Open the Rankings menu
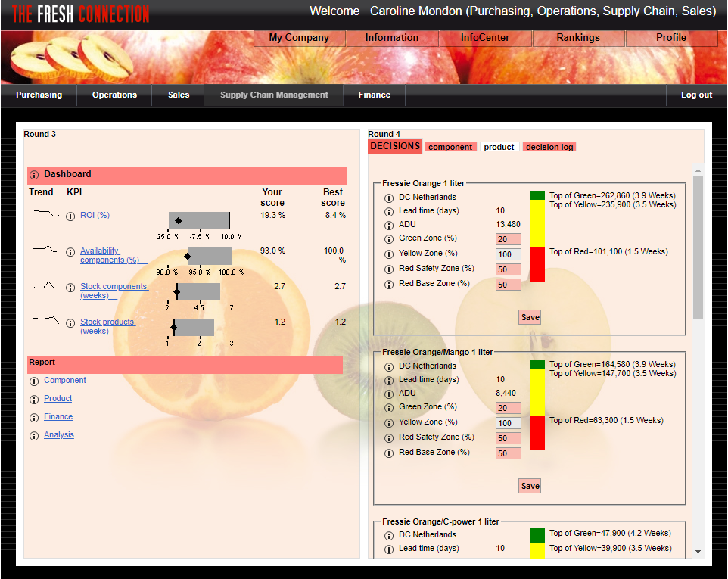 (x=578, y=38)
